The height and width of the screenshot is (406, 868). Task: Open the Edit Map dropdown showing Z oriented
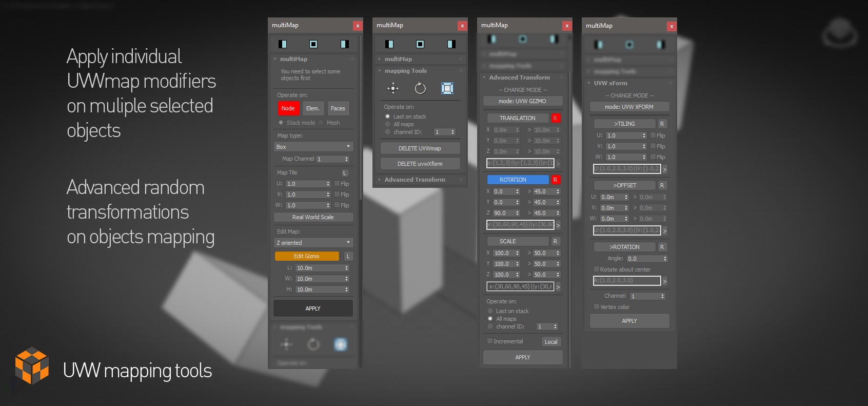(x=313, y=243)
